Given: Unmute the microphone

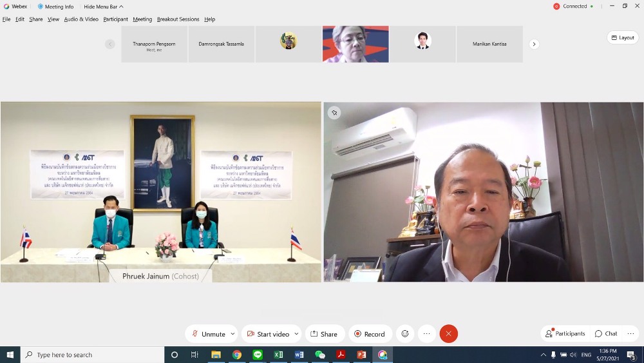Looking at the screenshot, I should coord(207,334).
